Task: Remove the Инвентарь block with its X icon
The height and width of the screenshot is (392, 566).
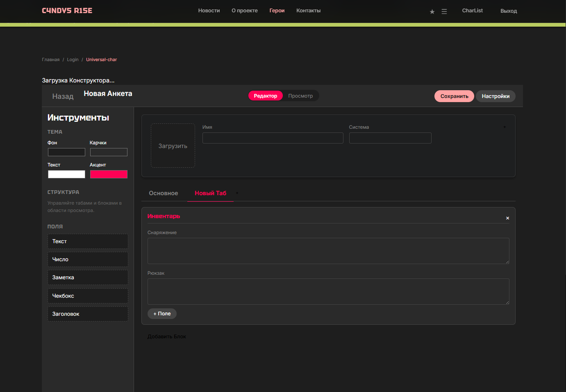Action: [x=507, y=218]
